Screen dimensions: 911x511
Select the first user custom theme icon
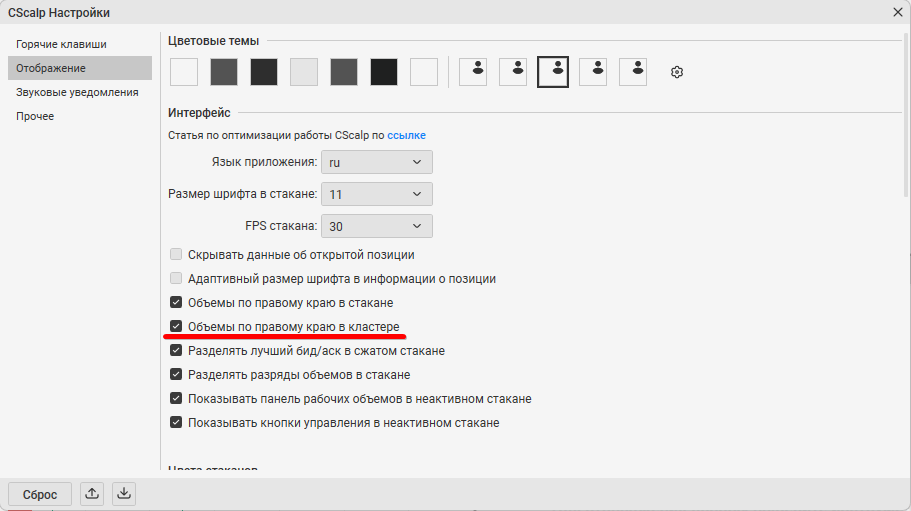pos(473,72)
